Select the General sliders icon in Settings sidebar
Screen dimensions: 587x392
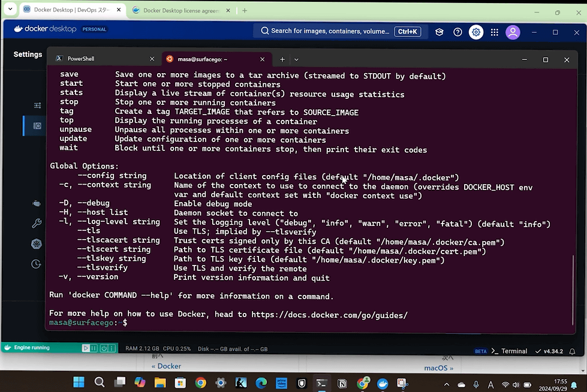[37, 105]
